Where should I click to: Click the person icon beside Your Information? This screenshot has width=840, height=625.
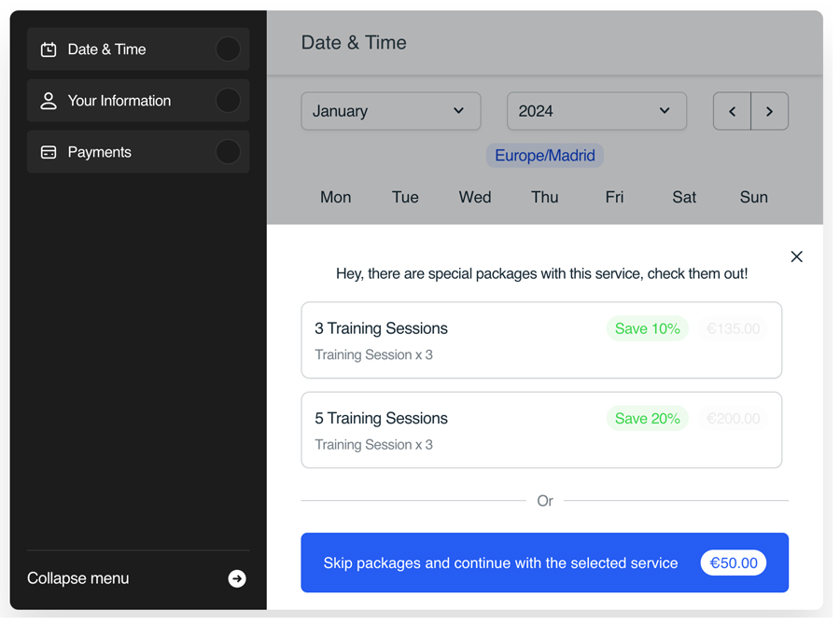pyautogui.click(x=49, y=101)
